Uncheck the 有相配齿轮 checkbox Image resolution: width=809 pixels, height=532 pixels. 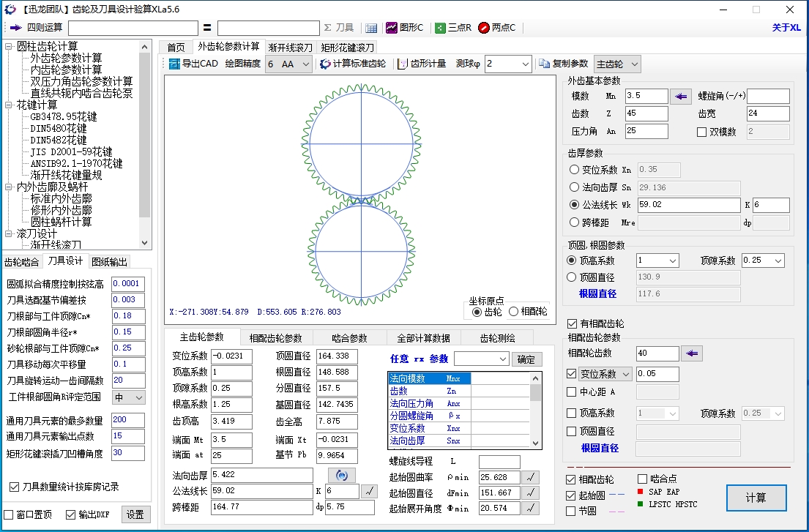tap(572, 323)
